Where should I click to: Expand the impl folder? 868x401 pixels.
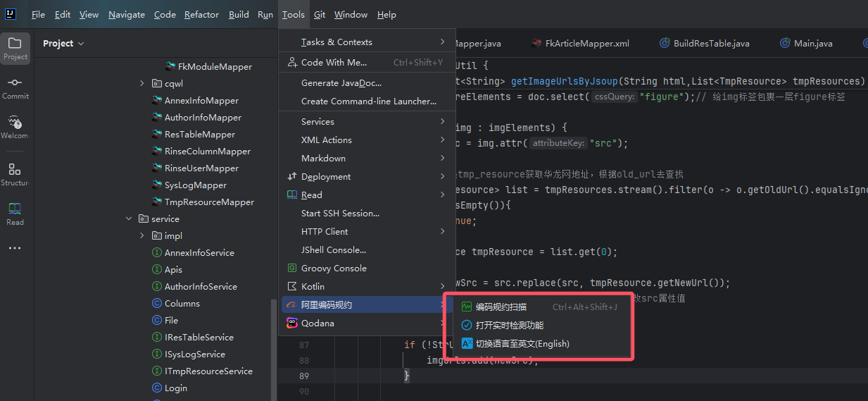click(142, 236)
